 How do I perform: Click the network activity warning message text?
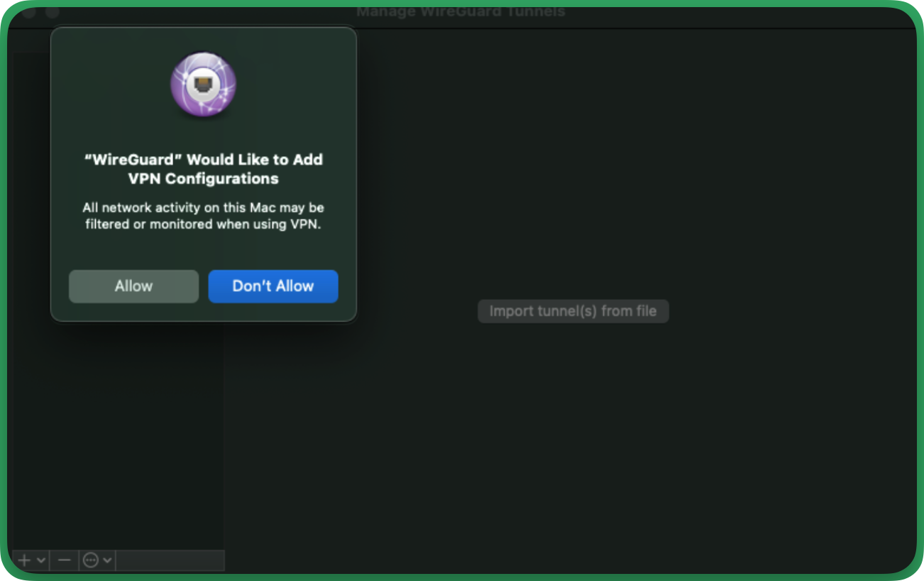203,216
